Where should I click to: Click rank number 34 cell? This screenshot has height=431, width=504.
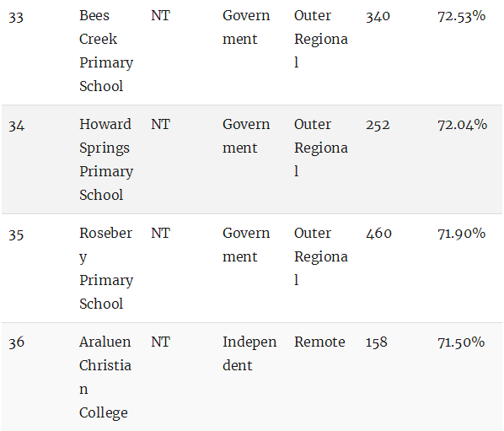(16, 125)
